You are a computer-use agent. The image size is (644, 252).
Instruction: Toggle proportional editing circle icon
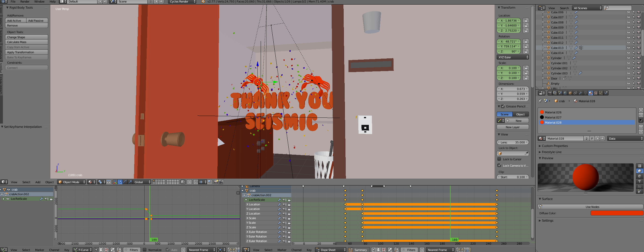point(189,182)
